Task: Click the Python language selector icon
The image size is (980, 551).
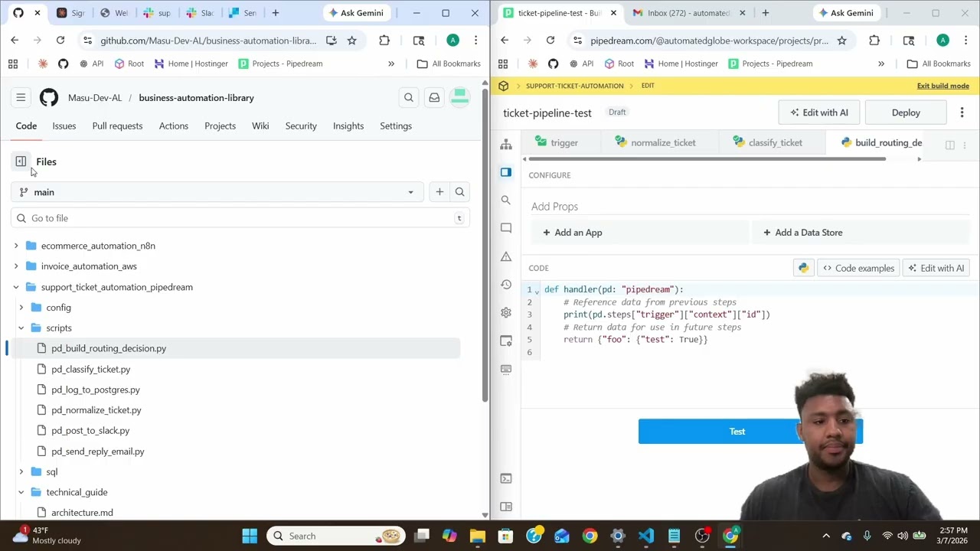Action: point(803,268)
